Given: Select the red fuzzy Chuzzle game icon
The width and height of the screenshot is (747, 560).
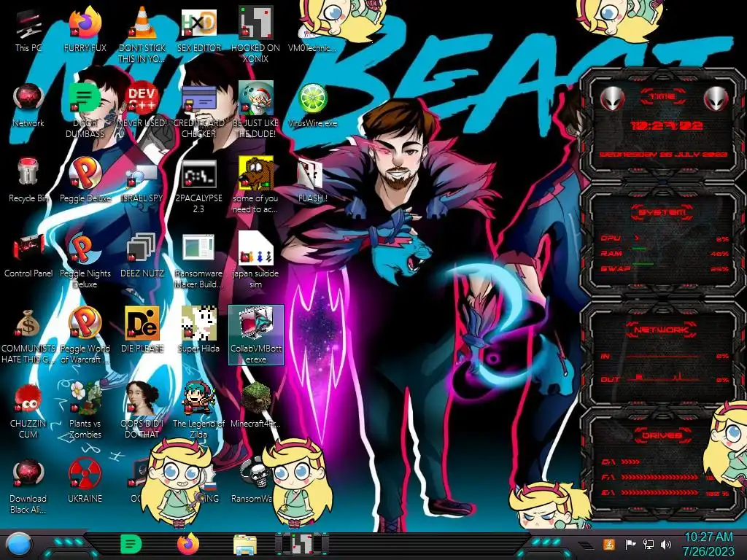Looking at the screenshot, I should tap(28, 411).
